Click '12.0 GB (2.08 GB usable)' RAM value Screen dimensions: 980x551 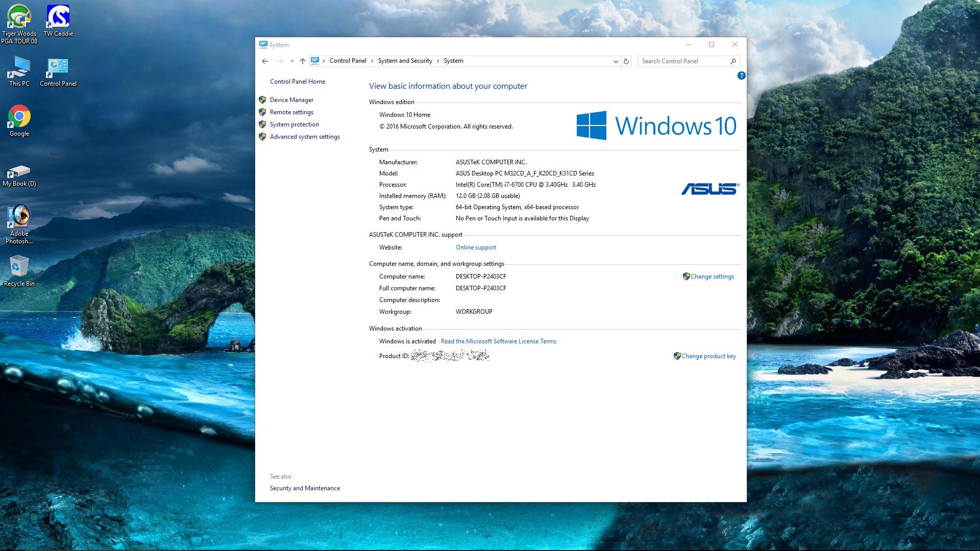[x=488, y=196]
